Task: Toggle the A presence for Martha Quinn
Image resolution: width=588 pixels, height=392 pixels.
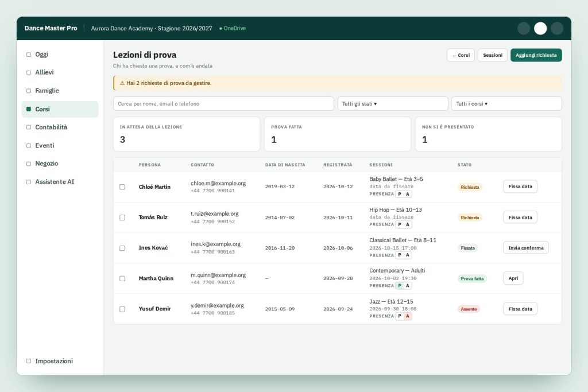Action: (x=408, y=286)
